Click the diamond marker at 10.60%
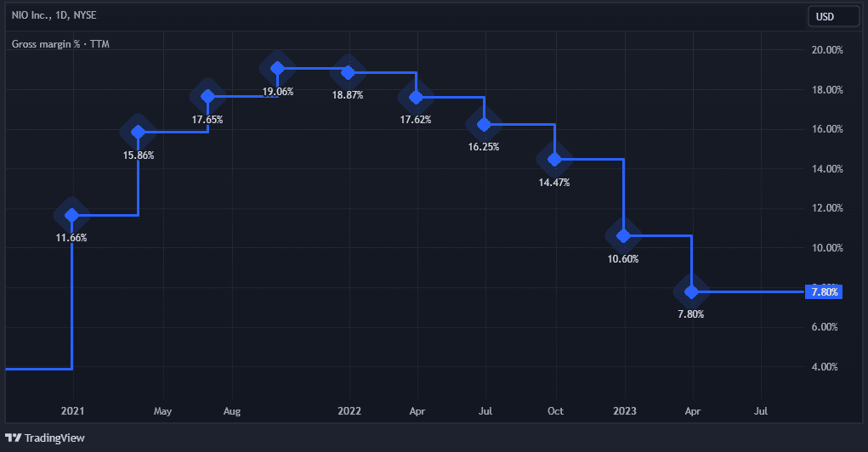The height and width of the screenshot is (452, 868). [623, 235]
